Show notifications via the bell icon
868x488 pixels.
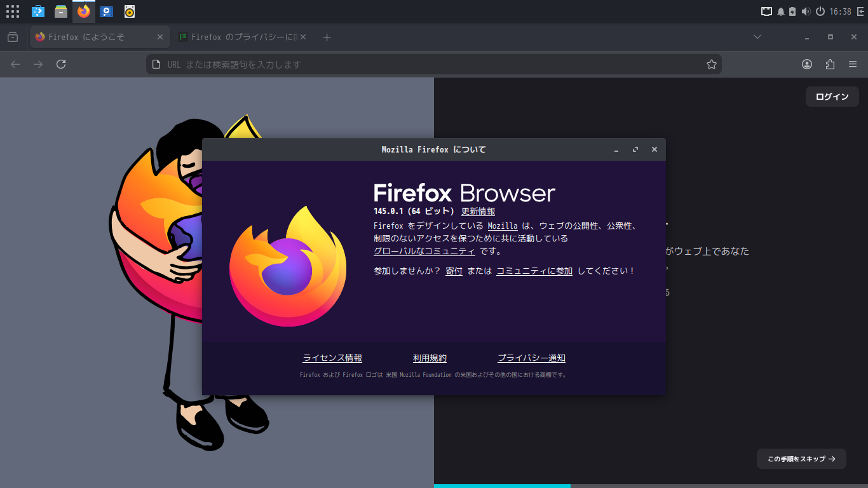[x=781, y=11]
